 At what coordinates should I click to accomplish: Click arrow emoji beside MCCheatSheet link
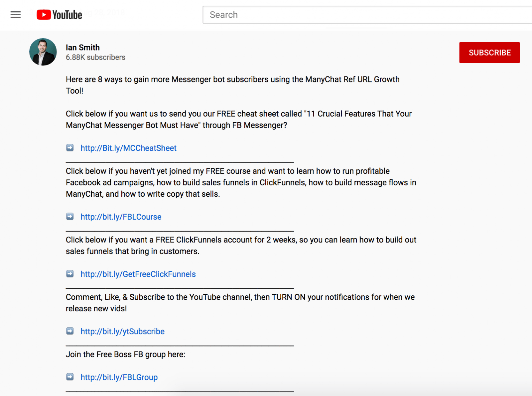70,148
